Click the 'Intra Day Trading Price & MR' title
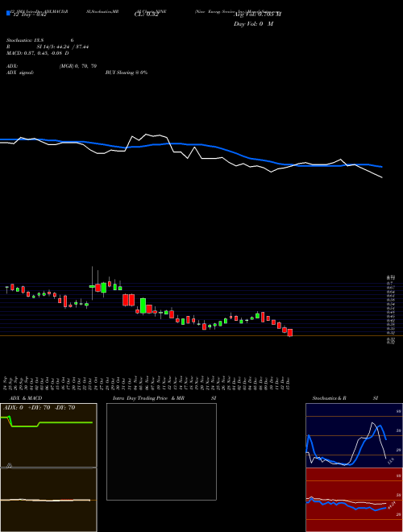 pos(148,398)
